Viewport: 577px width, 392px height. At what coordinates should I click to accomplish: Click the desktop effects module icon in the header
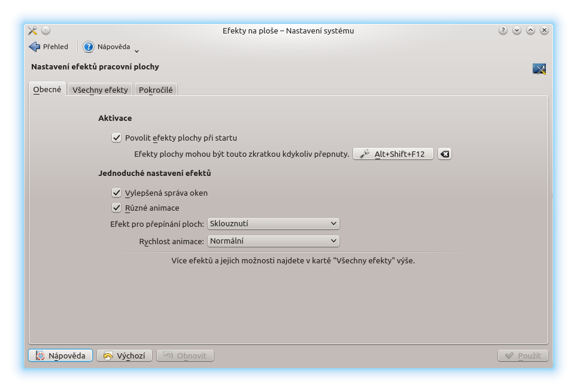click(539, 68)
